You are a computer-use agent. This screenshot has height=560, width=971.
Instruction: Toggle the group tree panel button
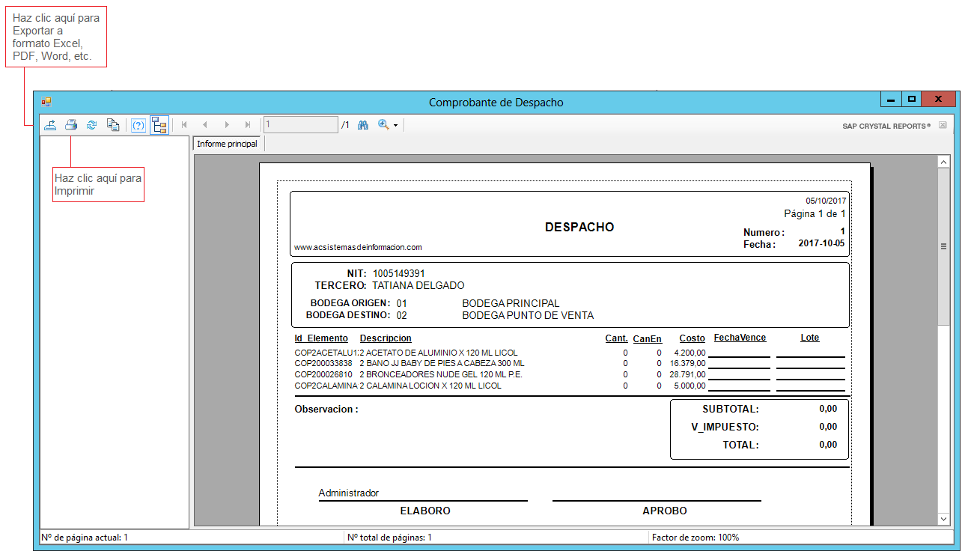pyautogui.click(x=159, y=125)
